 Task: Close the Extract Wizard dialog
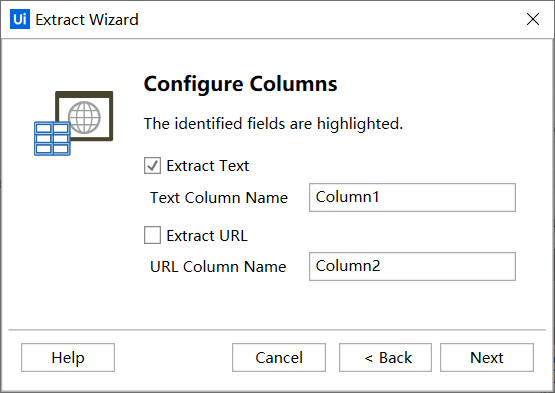(x=533, y=19)
